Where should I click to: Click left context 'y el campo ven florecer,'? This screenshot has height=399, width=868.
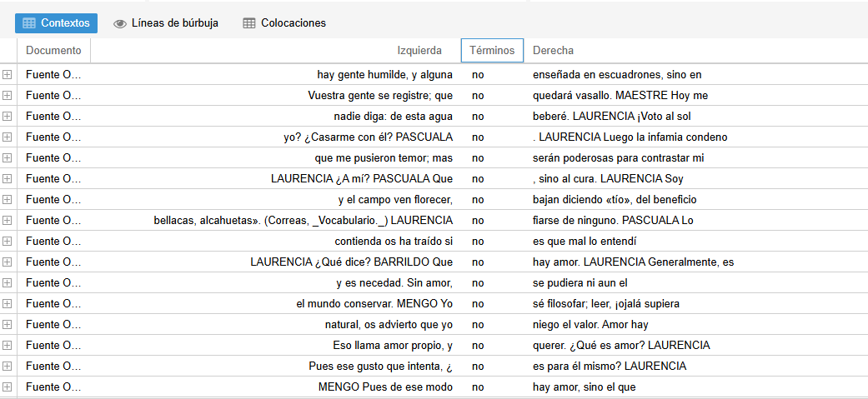tap(395, 200)
